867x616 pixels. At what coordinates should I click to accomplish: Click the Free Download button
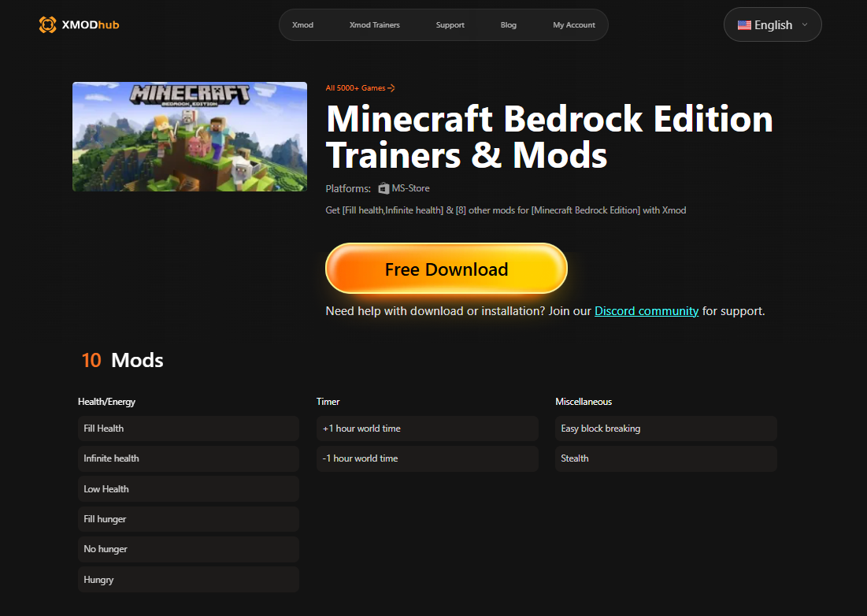click(446, 269)
